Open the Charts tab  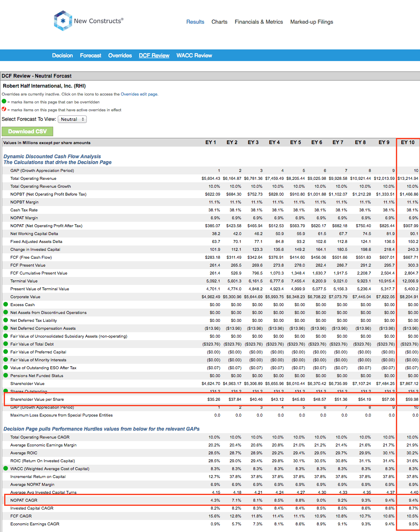219,22
